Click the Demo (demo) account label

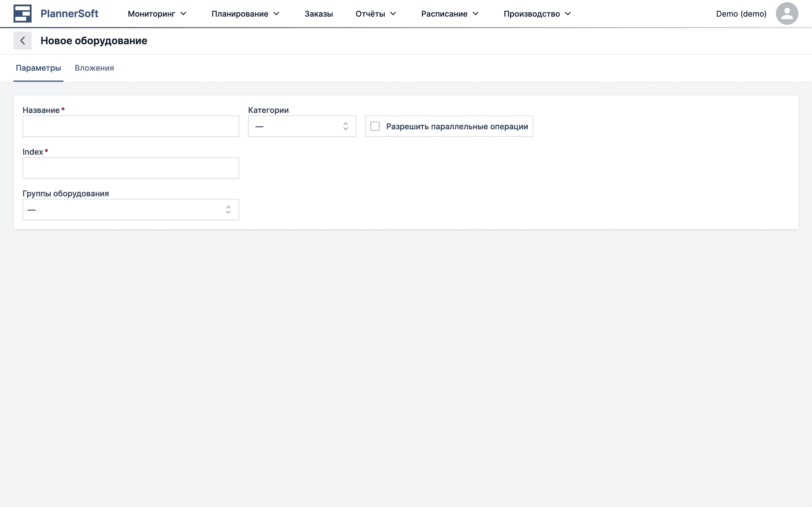click(741, 14)
